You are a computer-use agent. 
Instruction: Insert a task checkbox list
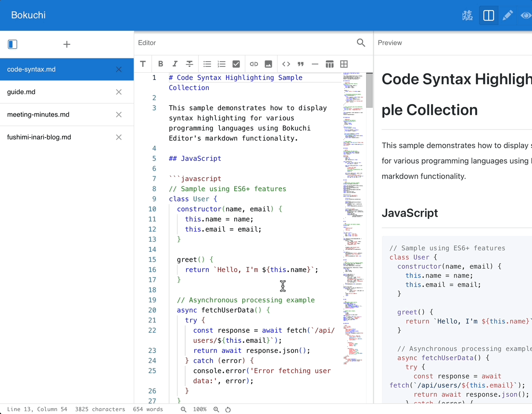click(236, 64)
